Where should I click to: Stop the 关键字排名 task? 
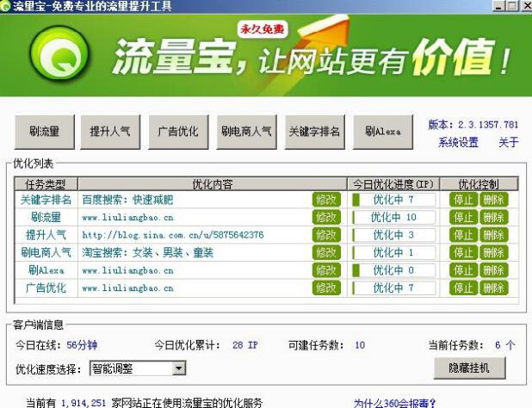coord(463,200)
